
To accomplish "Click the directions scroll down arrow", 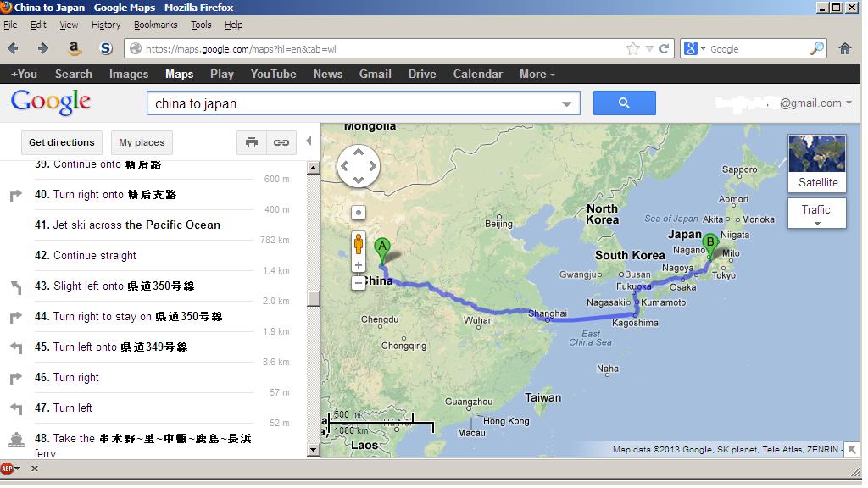I will (x=314, y=449).
